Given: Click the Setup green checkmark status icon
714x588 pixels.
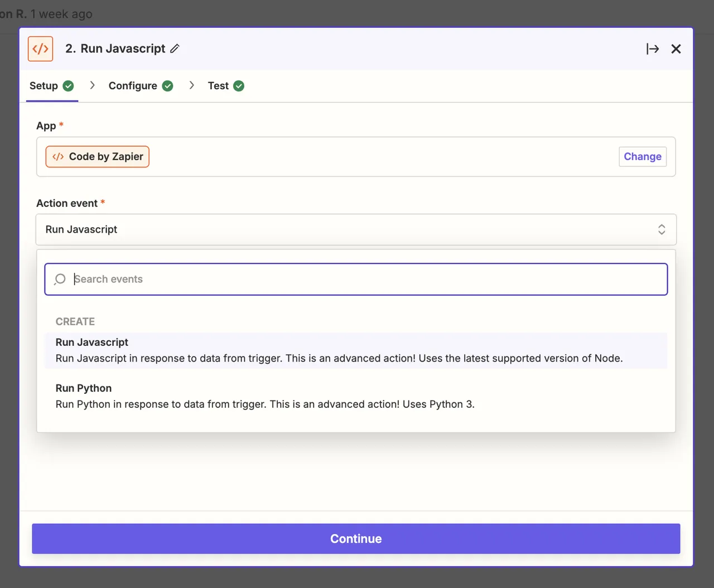Looking at the screenshot, I should pyautogui.click(x=69, y=86).
